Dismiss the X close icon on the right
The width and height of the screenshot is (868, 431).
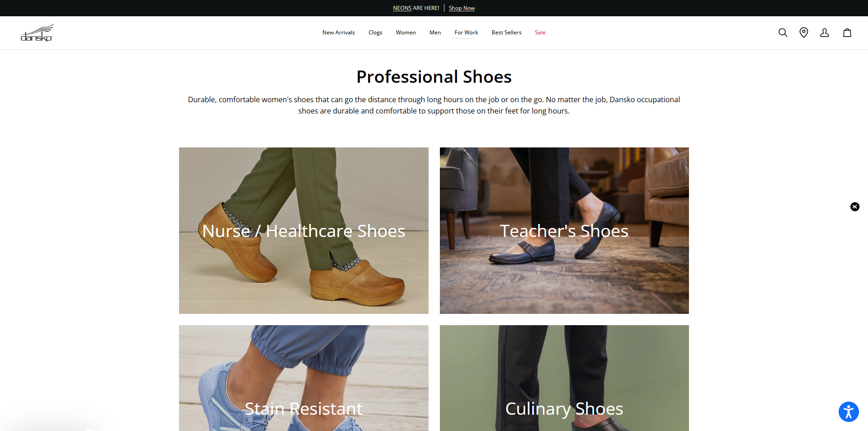(x=854, y=207)
